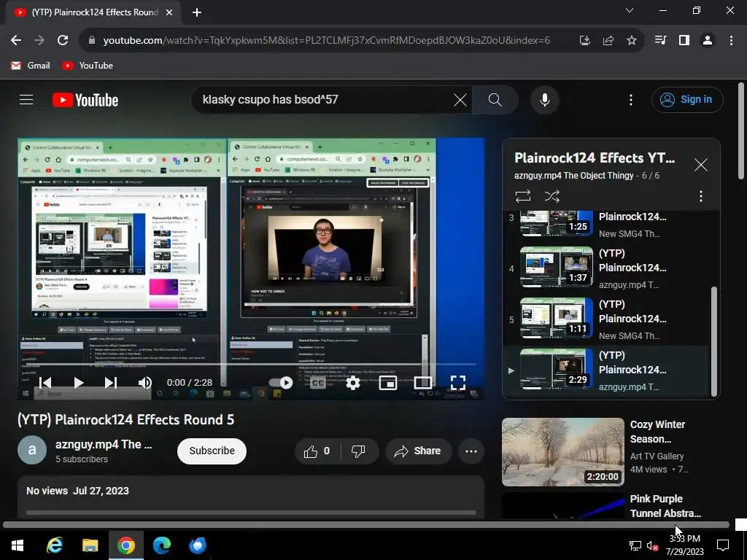Image resolution: width=747 pixels, height=560 pixels.
Task: Open playlist video number 5 (1:11)
Action: [x=605, y=319]
